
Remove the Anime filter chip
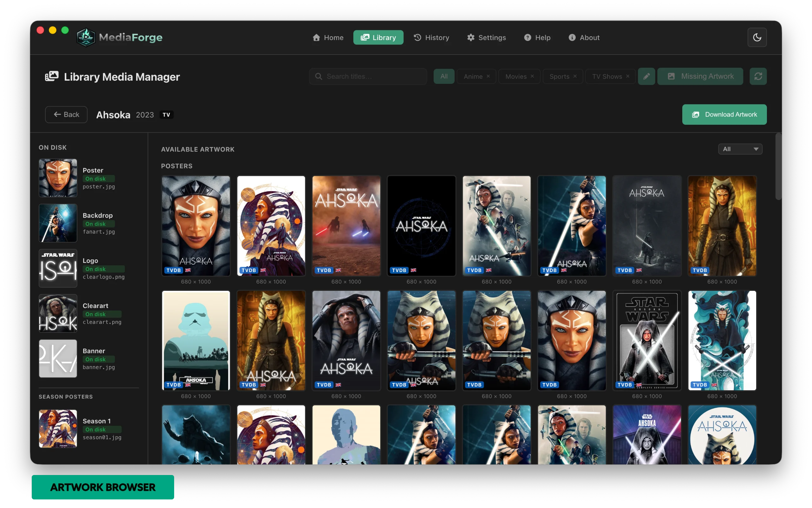[488, 76]
